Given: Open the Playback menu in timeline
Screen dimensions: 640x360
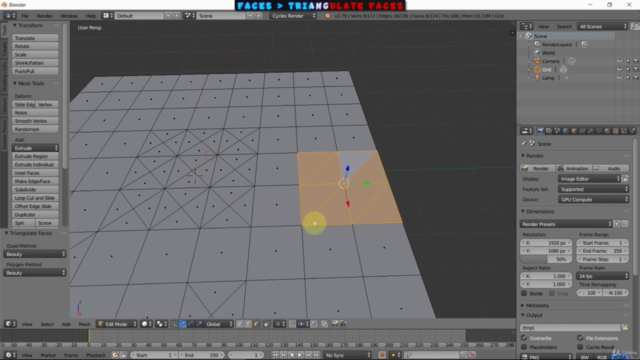Looking at the screenshot, I should pos(96,355).
